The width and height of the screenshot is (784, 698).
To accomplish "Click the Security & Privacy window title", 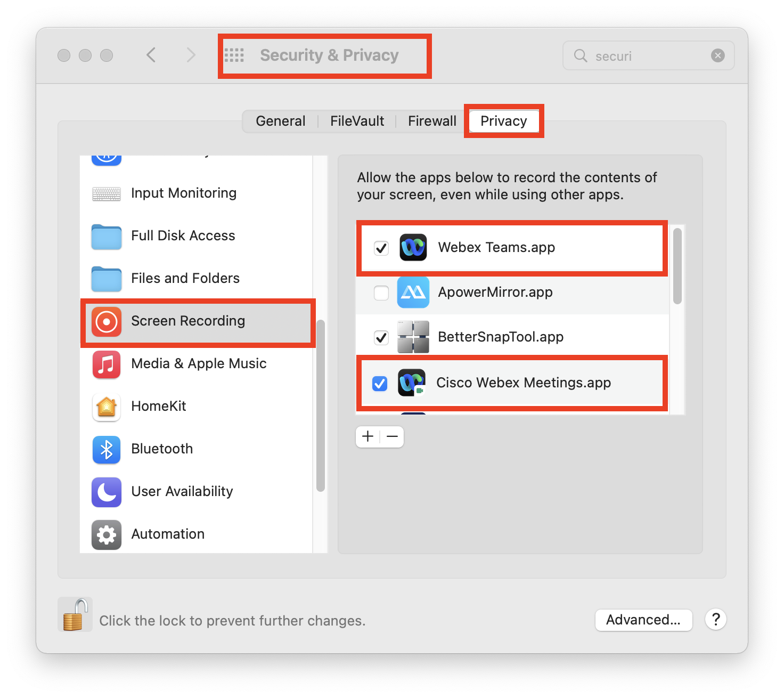I will (329, 55).
